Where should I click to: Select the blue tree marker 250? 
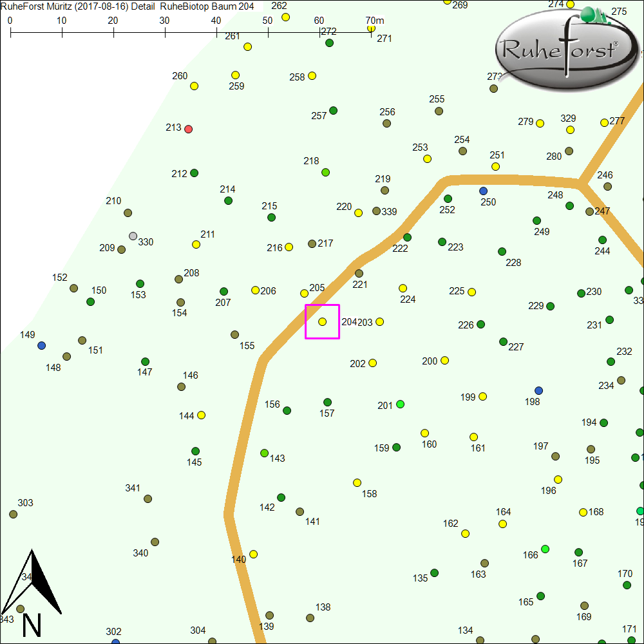(484, 191)
